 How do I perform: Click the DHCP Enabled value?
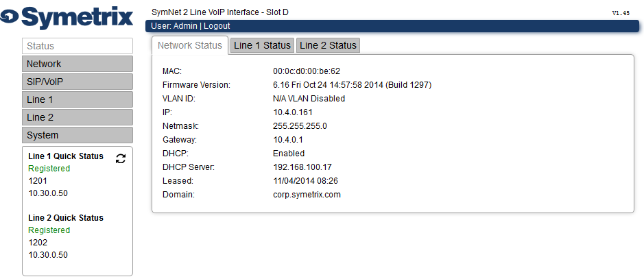pos(289,154)
